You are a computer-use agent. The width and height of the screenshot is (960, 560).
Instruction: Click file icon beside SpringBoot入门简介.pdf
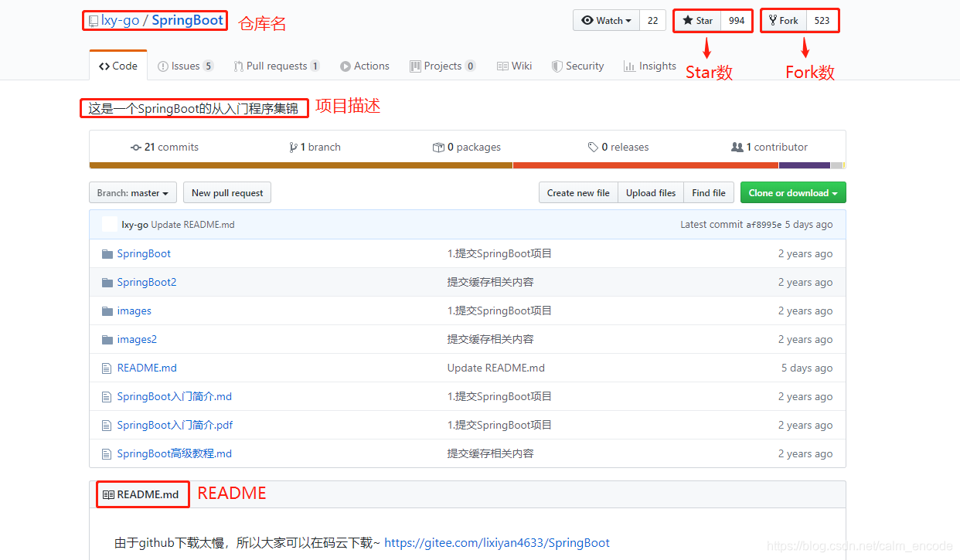tap(107, 426)
